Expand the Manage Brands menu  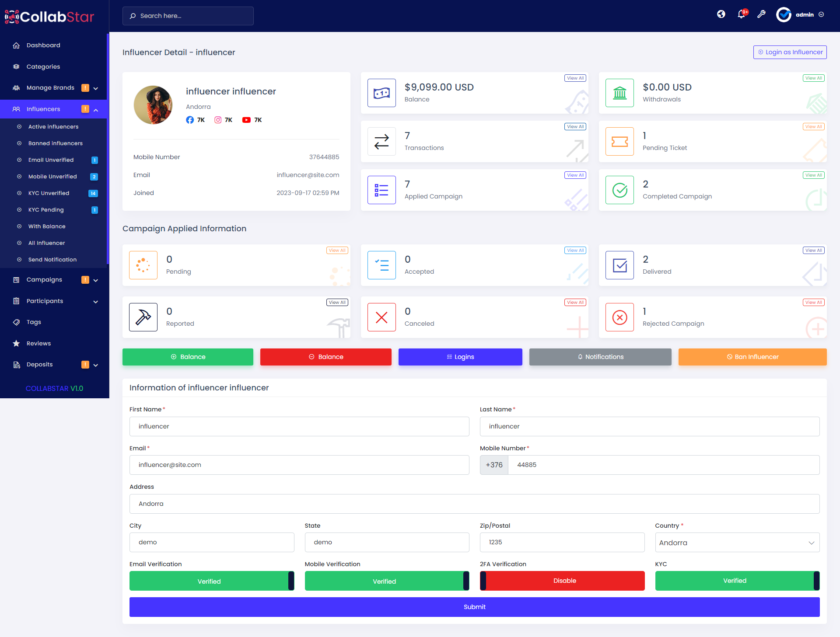point(95,88)
